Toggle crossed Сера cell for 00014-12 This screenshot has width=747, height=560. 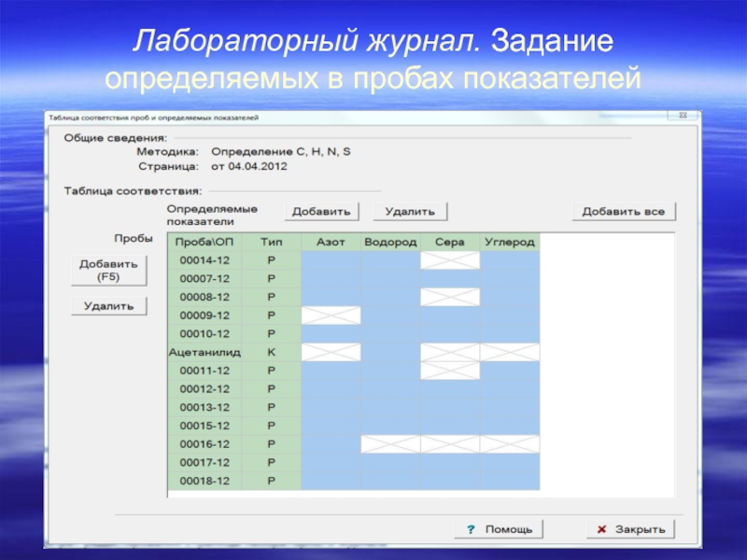point(450,260)
